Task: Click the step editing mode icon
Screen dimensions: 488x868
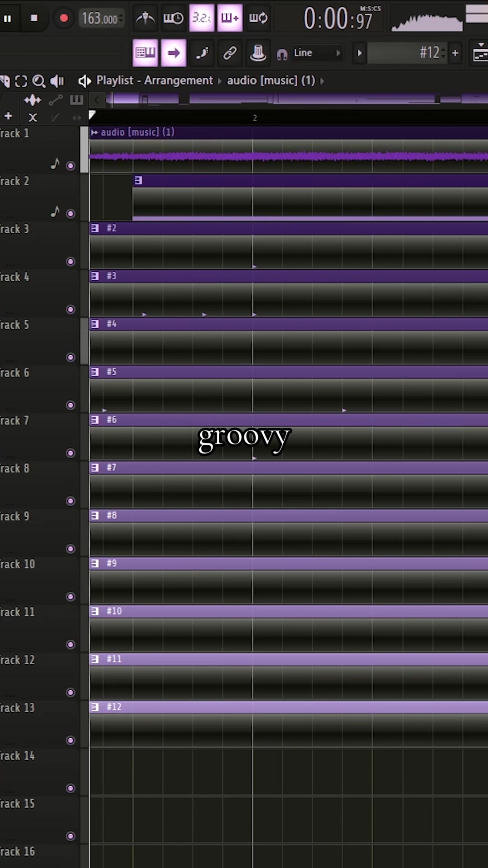Action: 202,53
